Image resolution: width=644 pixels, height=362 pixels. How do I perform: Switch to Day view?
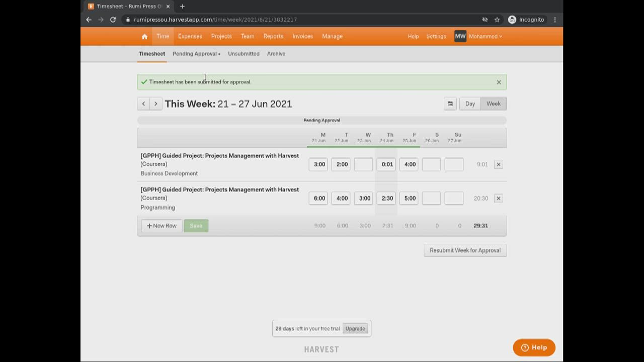470,104
